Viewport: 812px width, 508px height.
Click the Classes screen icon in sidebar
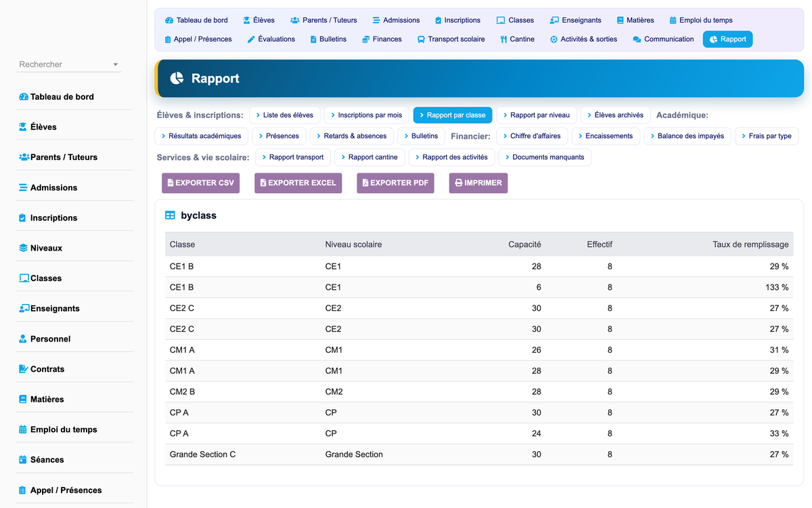click(24, 278)
